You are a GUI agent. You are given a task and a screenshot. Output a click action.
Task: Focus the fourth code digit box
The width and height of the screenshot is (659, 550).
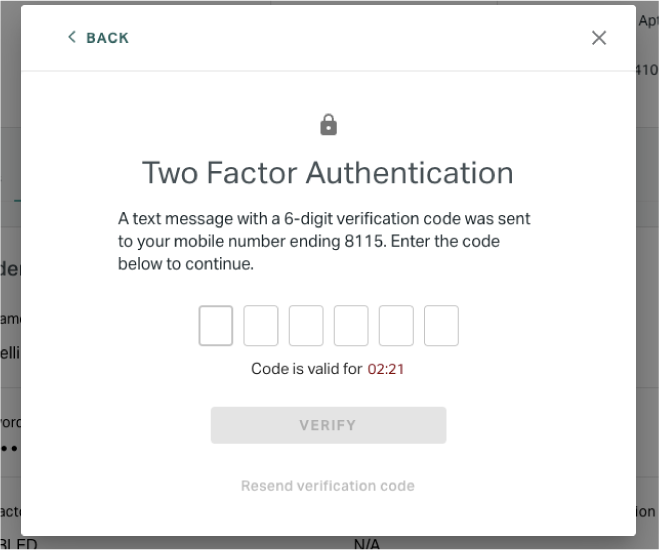click(351, 326)
